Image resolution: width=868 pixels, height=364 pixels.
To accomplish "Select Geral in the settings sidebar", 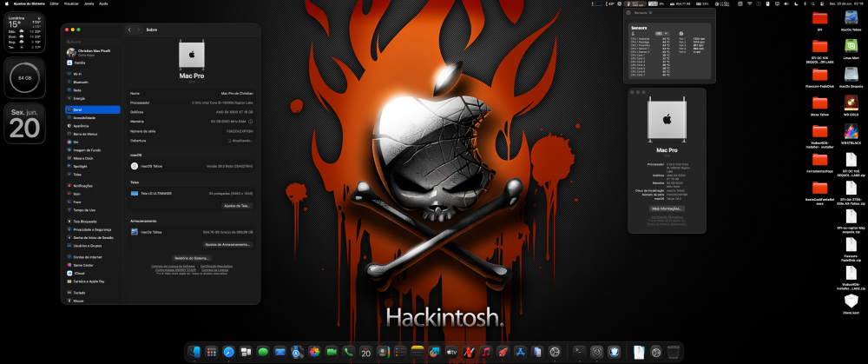I will (x=93, y=109).
